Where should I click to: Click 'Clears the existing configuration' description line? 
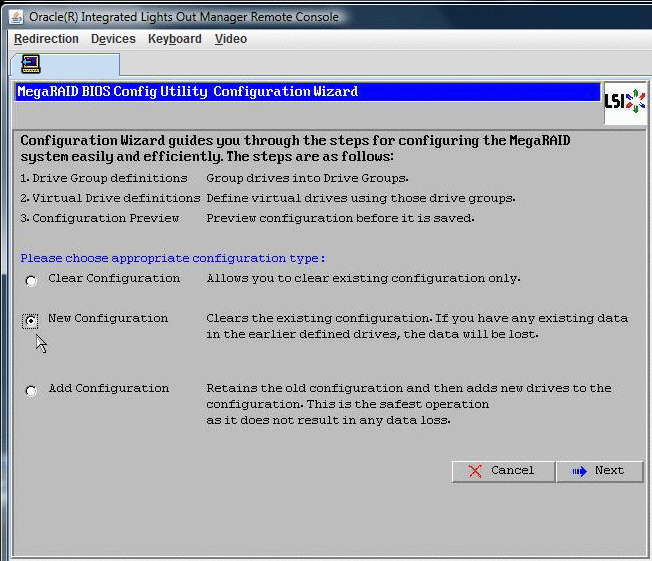pos(417,319)
